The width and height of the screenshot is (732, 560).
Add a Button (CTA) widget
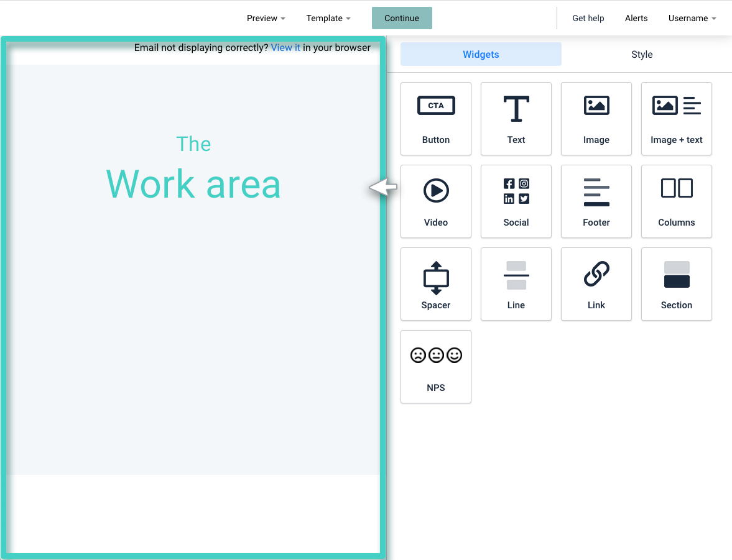coord(435,119)
